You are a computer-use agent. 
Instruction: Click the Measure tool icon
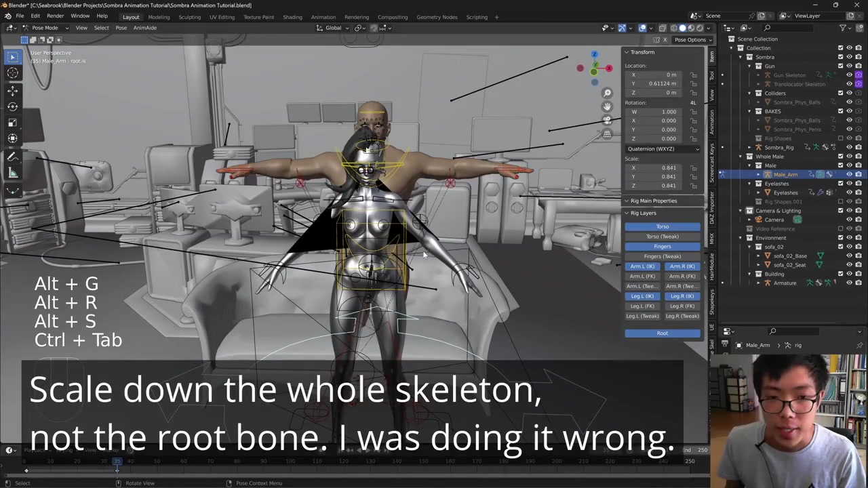point(12,173)
